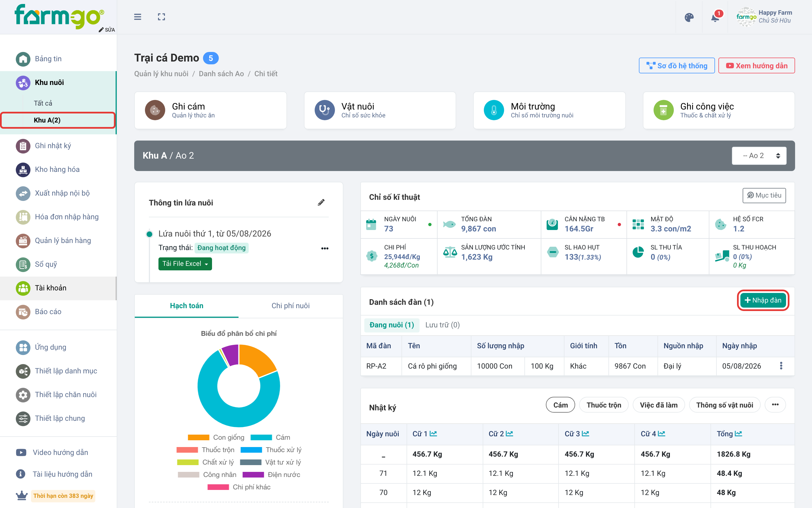Show the chart icon for Cữ 1

[x=433, y=434]
